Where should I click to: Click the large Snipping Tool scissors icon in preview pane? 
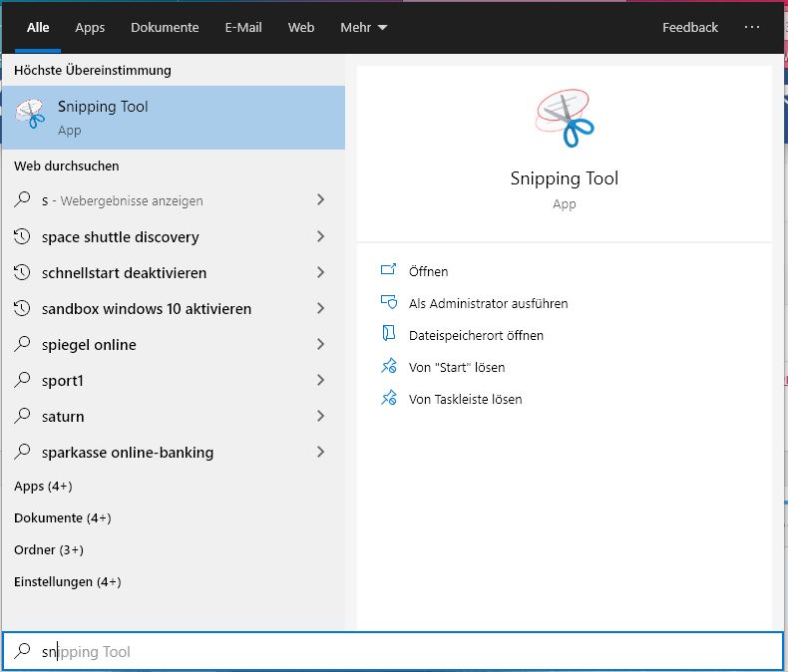pyautogui.click(x=565, y=119)
